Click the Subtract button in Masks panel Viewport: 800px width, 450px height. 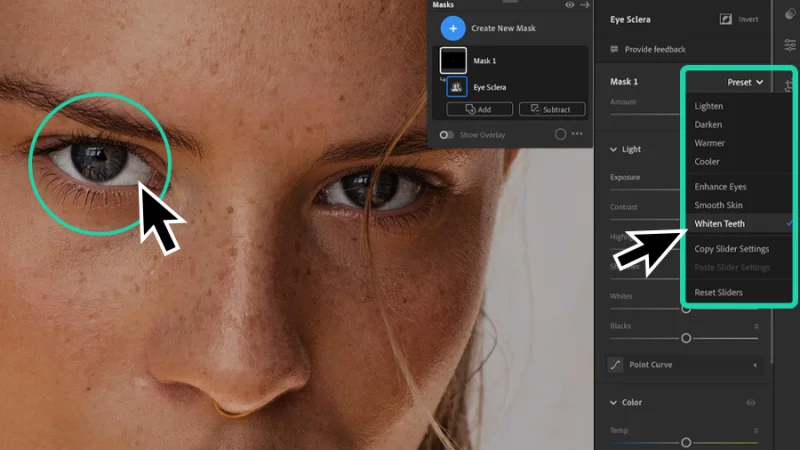[x=552, y=109]
